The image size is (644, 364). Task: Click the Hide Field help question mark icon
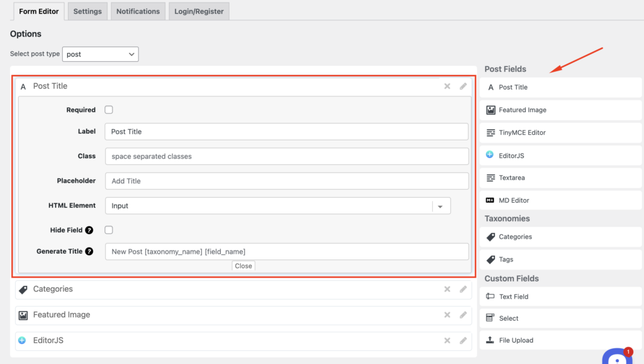pos(89,230)
